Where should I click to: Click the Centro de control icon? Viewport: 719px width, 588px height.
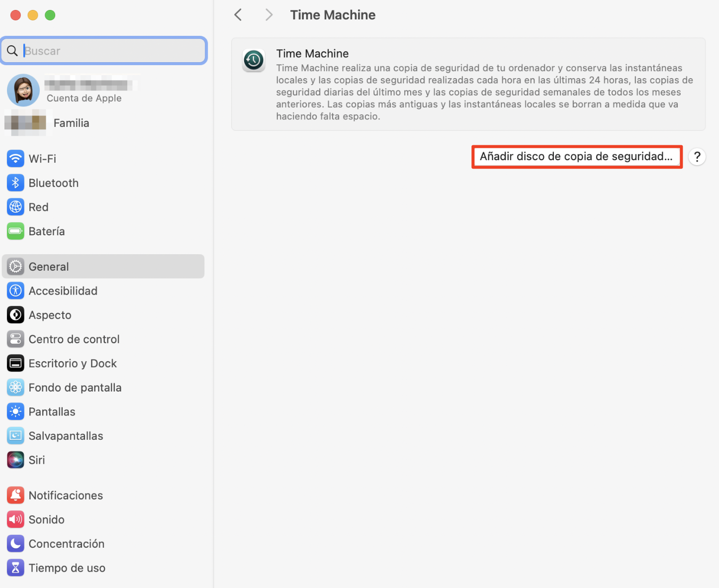pos(15,339)
